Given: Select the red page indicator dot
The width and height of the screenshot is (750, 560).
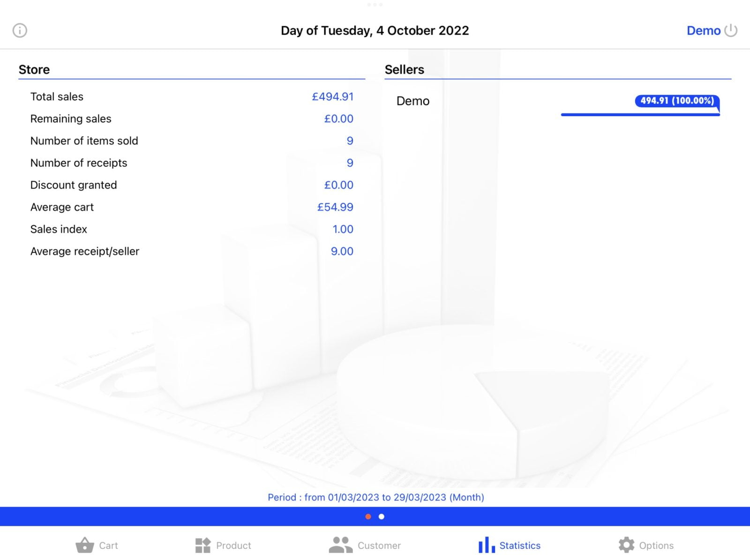Looking at the screenshot, I should pos(368,516).
